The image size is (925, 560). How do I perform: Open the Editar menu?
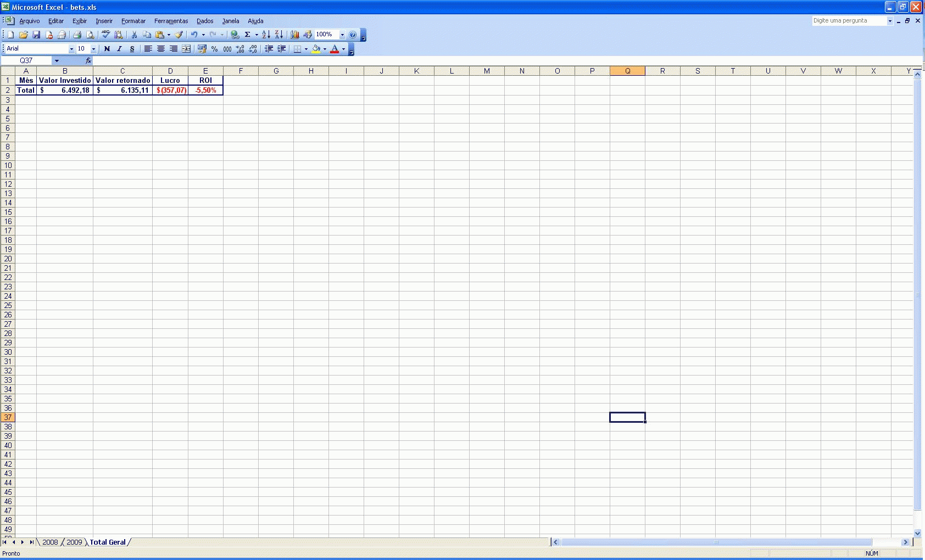click(56, 21)
